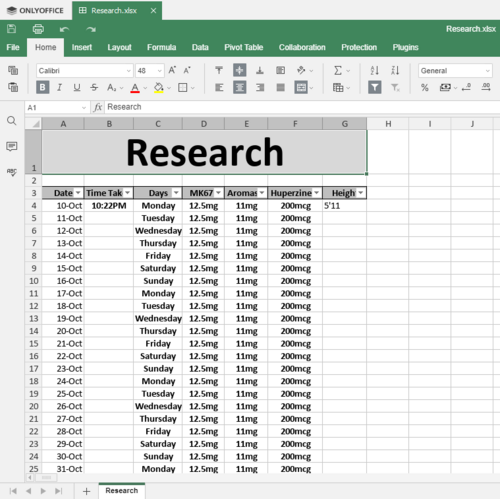Toggle Italic formatting

pos(60,88)
